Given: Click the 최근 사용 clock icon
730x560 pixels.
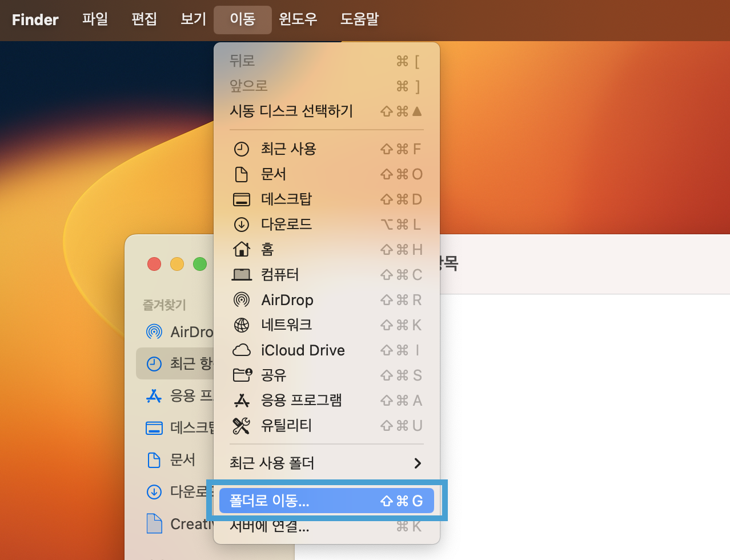Looking at the screenshot, I should click(x=242, y=149).
